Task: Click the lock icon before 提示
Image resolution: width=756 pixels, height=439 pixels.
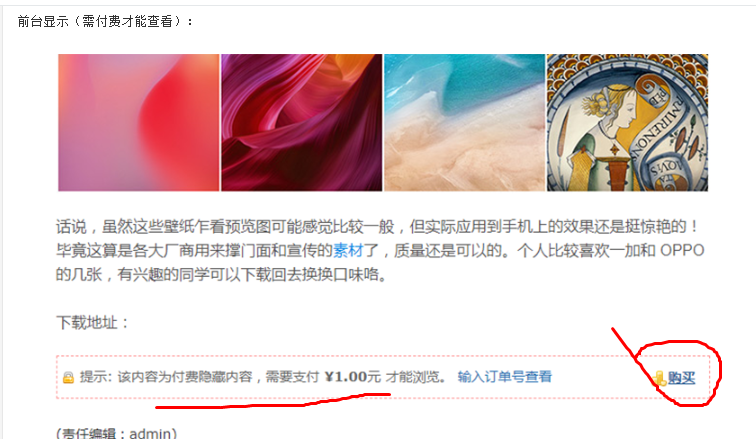Action: point(68,377)
